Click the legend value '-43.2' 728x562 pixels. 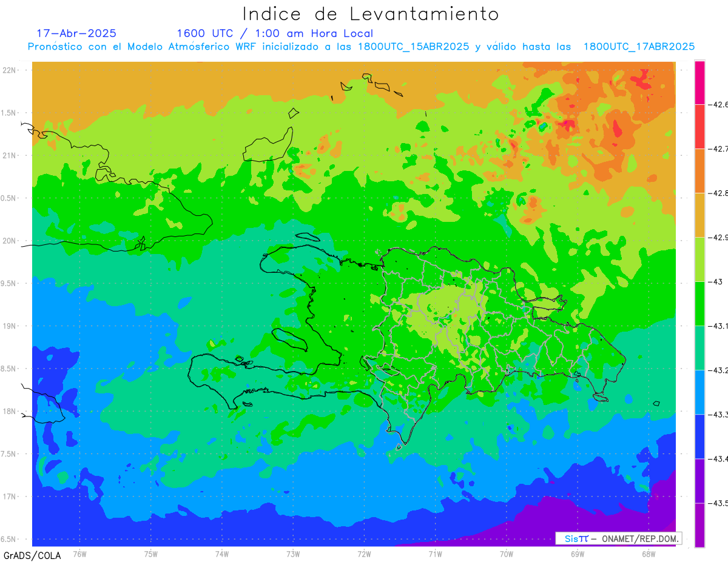click(720, 370)
